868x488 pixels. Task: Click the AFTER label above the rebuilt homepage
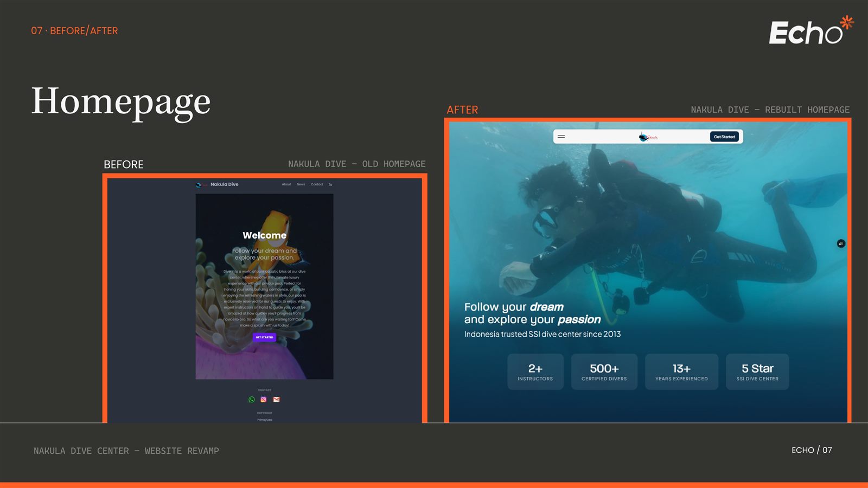coord(462,110)
